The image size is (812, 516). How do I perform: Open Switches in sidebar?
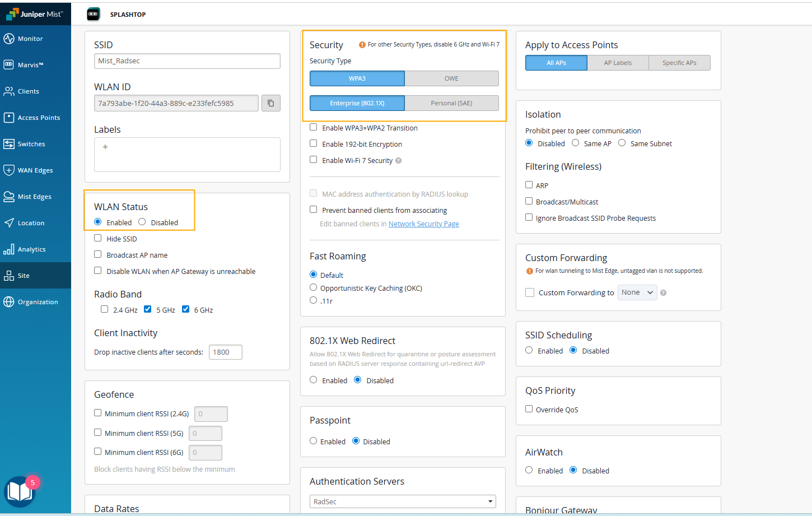click(35, 144)
